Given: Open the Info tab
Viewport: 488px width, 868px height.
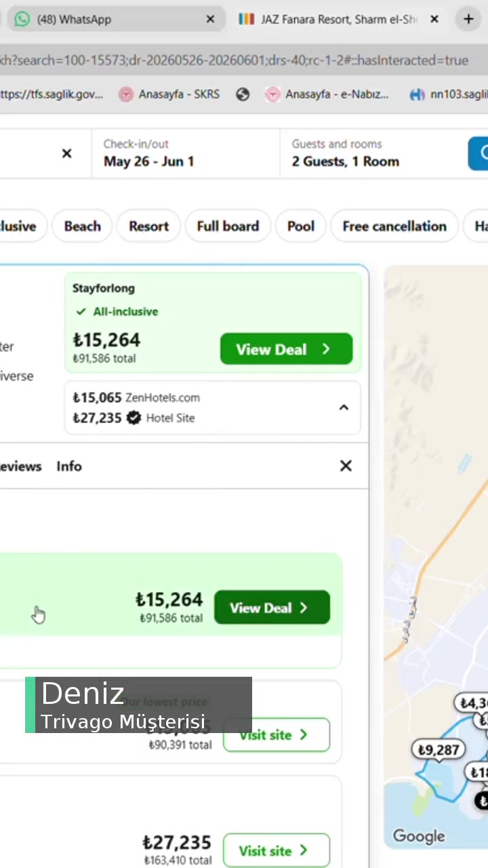Looking at the screenshot, I should tap(69, 466).
